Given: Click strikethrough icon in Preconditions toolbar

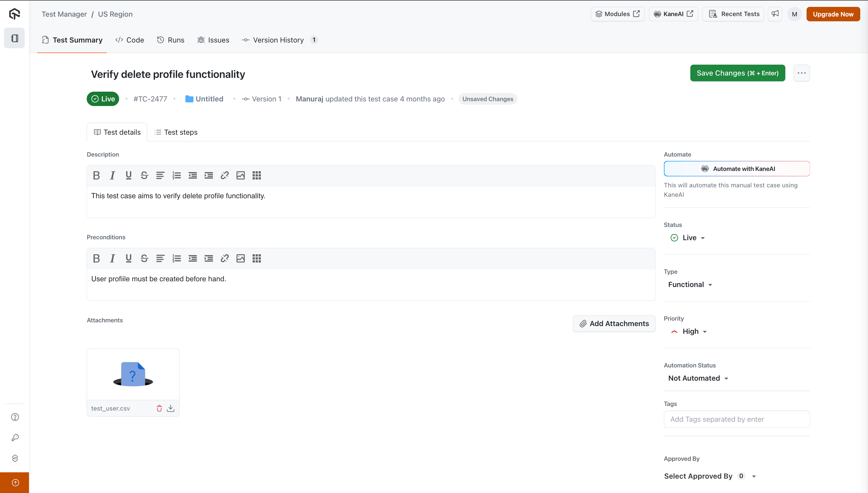Looking at the screenshot, I should click(x=144, y=258).
